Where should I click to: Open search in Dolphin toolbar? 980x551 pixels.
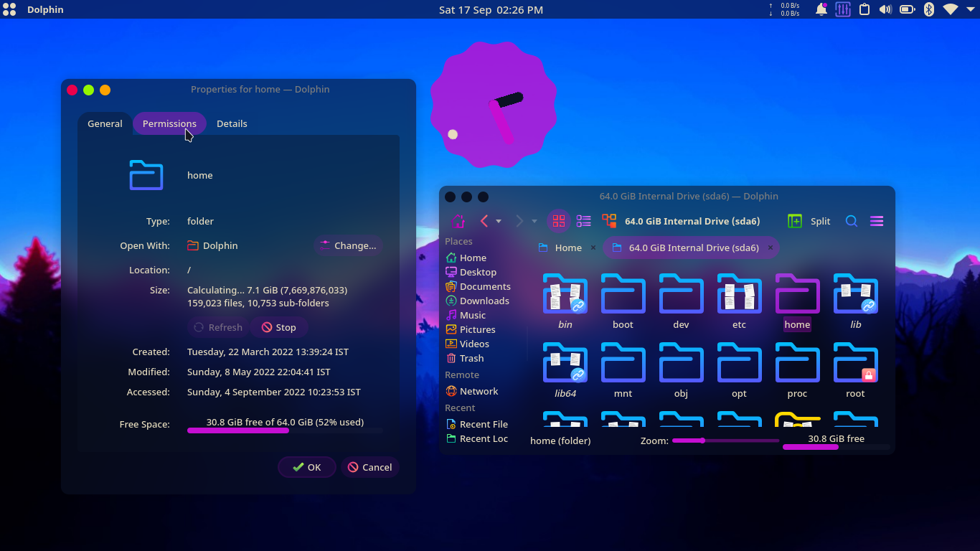[x=851, y=221]
